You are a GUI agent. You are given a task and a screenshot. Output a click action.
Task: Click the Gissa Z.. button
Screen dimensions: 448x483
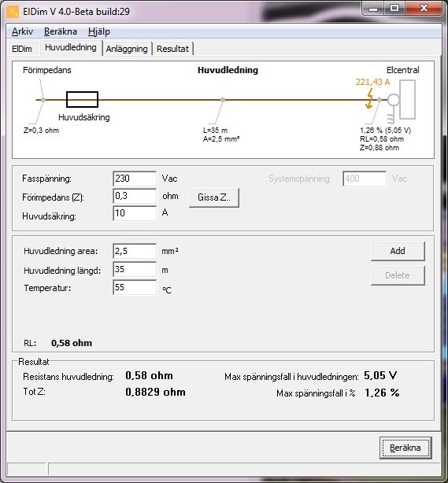[x=214, y=197]
